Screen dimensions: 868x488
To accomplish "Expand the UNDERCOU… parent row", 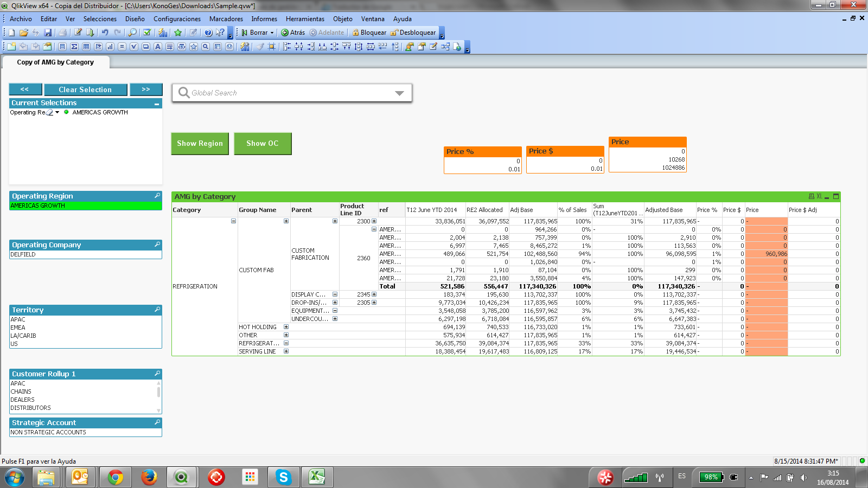I will [335, 319].
